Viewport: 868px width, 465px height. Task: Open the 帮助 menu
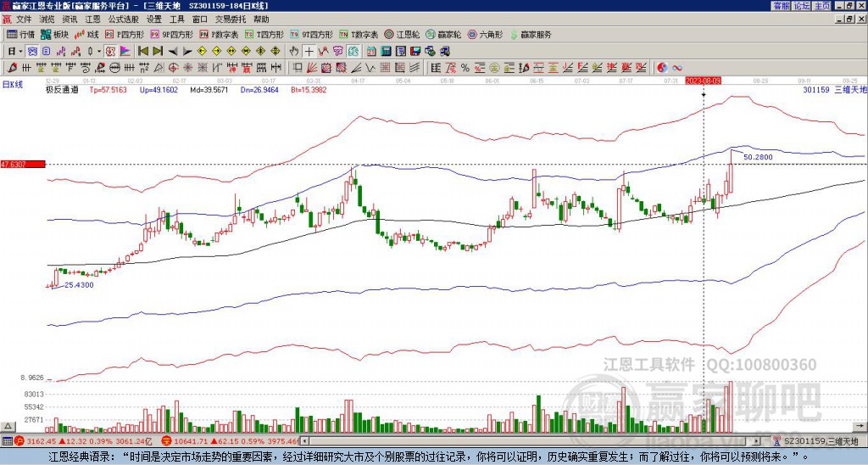coord(261,20)
